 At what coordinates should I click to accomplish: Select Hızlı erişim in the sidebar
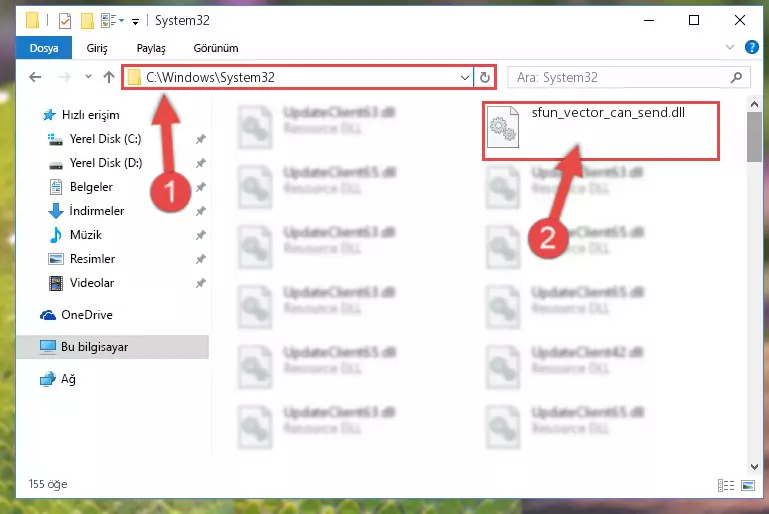pyautogui.click(x=90, y=115)
